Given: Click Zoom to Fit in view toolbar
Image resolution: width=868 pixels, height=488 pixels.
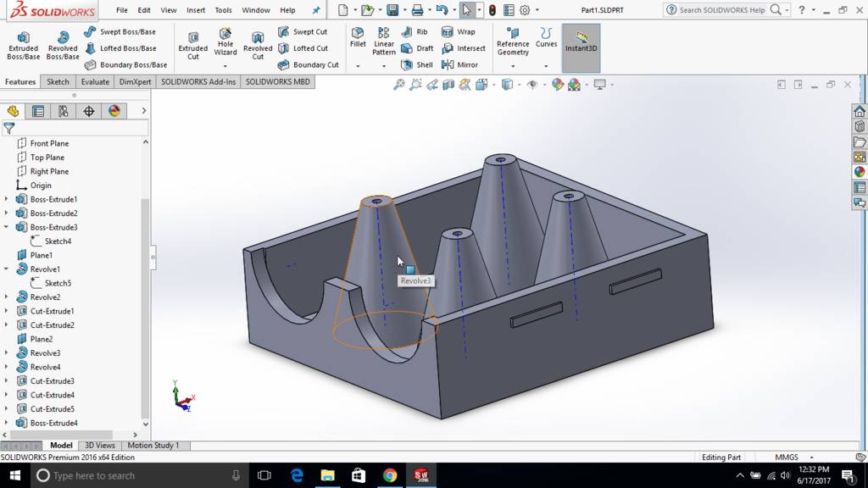Looking at the screenshot, I should (x=398, y=85).
